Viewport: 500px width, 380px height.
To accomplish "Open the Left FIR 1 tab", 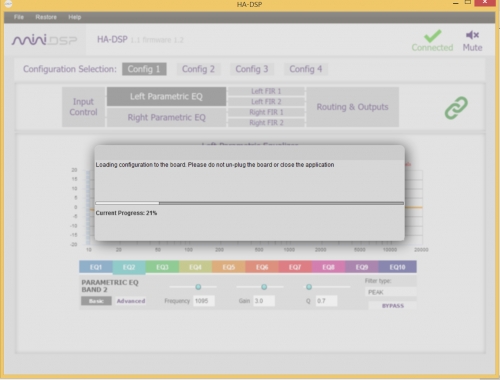I will 266,91.
